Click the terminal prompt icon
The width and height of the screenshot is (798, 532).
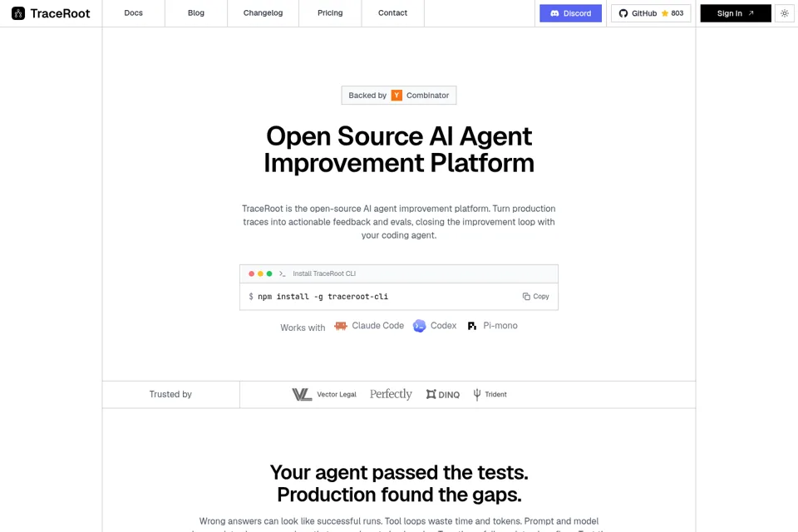282,273
